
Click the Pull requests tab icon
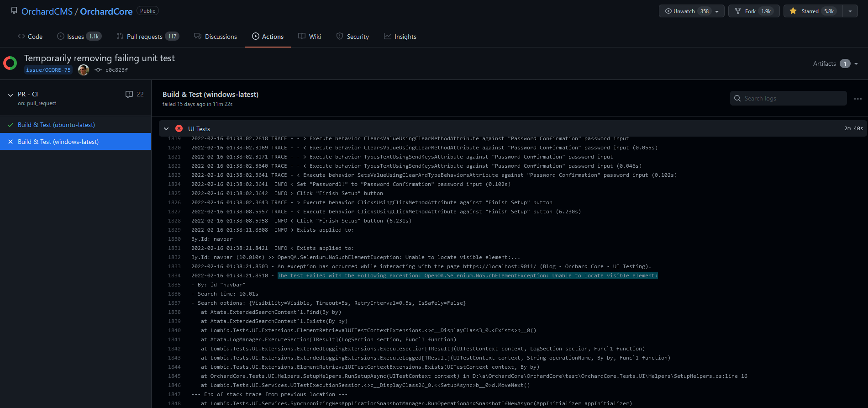pyautogui.click(x=120, y=36)
